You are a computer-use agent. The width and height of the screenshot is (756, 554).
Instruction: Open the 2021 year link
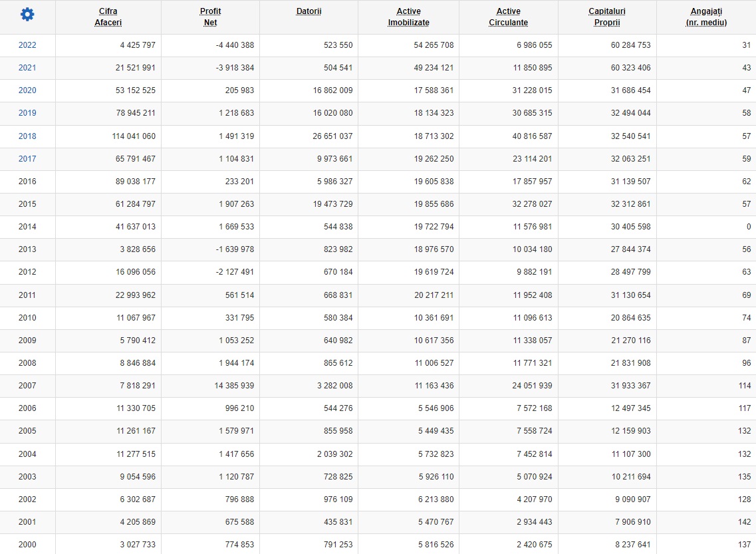(x=27, y=68)
